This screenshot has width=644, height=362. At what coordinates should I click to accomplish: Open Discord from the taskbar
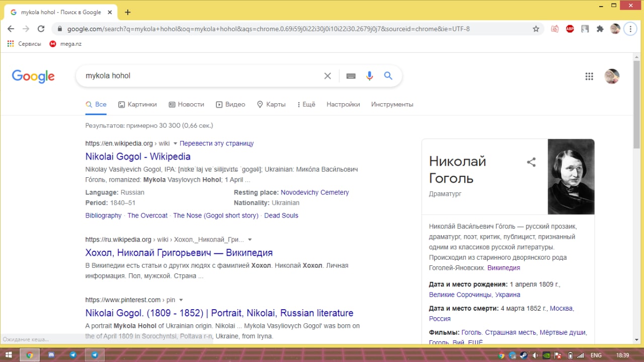click(x=51, y=355)
